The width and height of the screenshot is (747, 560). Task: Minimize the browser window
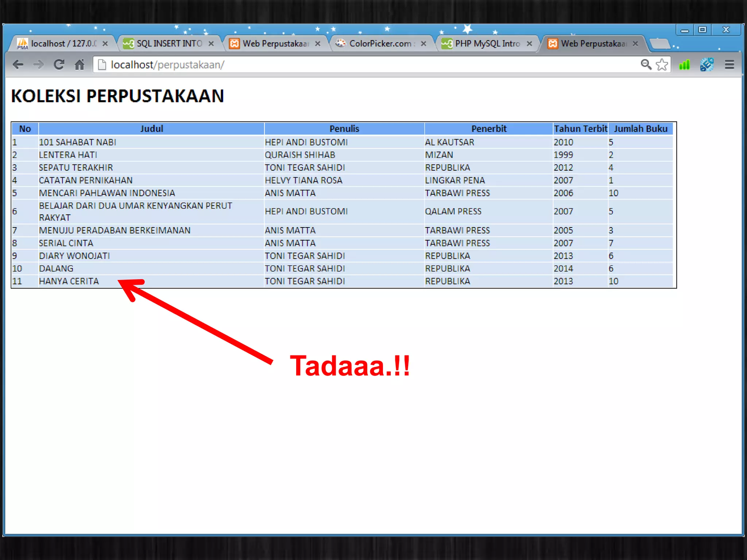tap(685, 30)
